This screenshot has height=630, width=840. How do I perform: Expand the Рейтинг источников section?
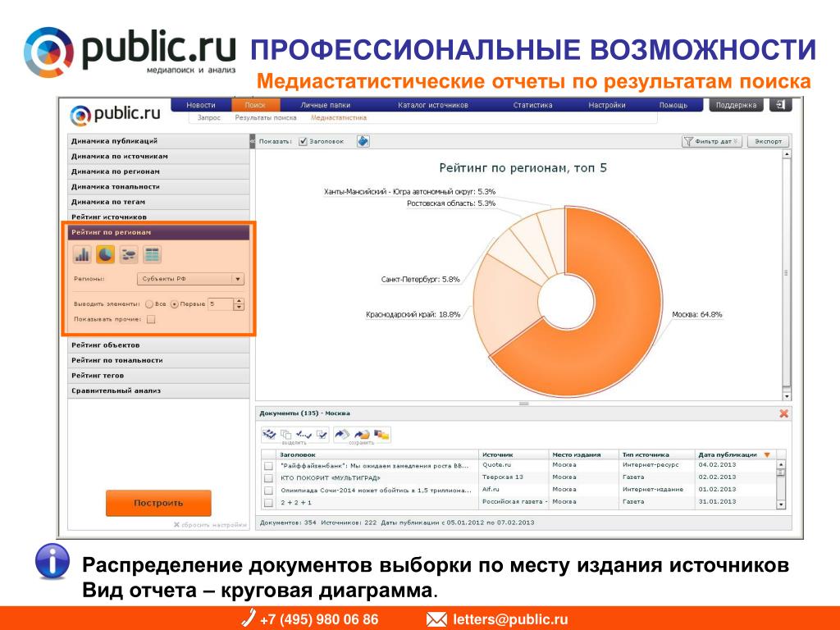[x=158, y=217]
